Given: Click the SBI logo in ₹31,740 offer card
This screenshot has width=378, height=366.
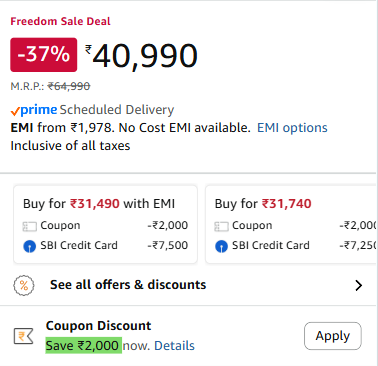Looking at the screenshot, I should [x=221, y=246].
